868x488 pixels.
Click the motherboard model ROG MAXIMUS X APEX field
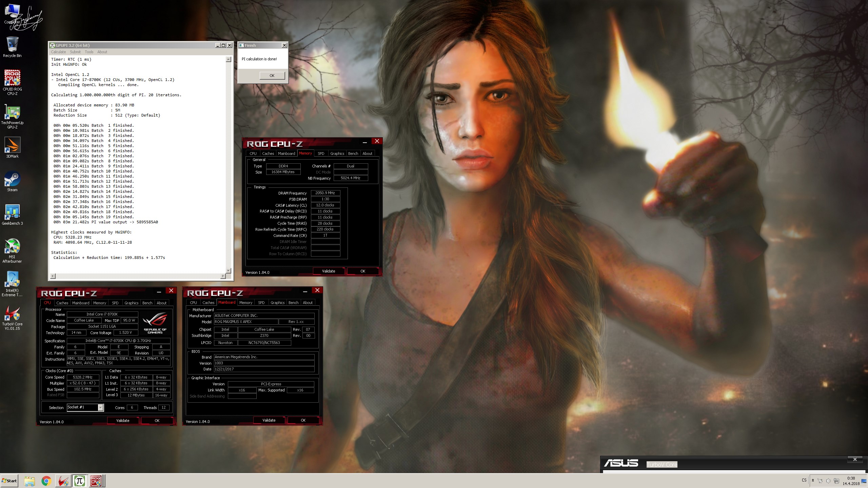point(246,322)
